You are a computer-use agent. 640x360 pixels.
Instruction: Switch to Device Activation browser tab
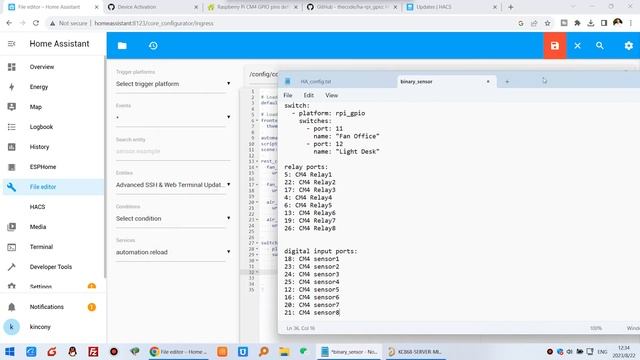coord(153,7)
